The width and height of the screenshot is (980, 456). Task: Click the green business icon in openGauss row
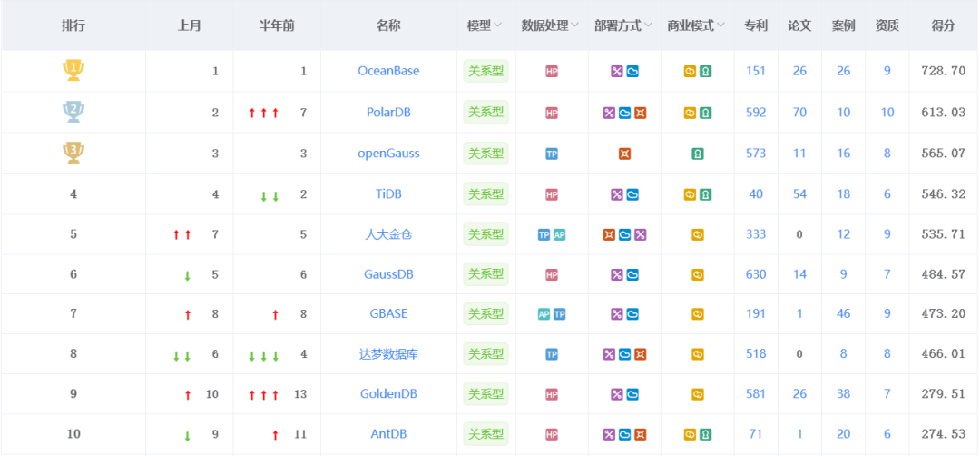tap(698, 154)
